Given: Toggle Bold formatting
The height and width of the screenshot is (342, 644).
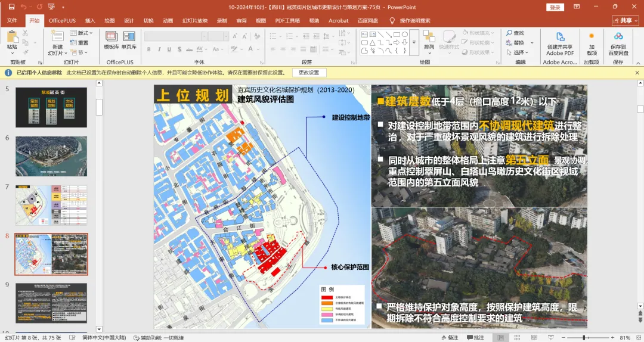Looking at the screenshot, I should 148,49.
